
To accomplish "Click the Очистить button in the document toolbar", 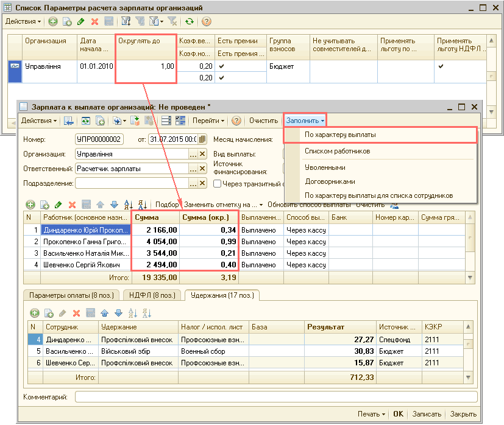I will (x=263, y=121).
